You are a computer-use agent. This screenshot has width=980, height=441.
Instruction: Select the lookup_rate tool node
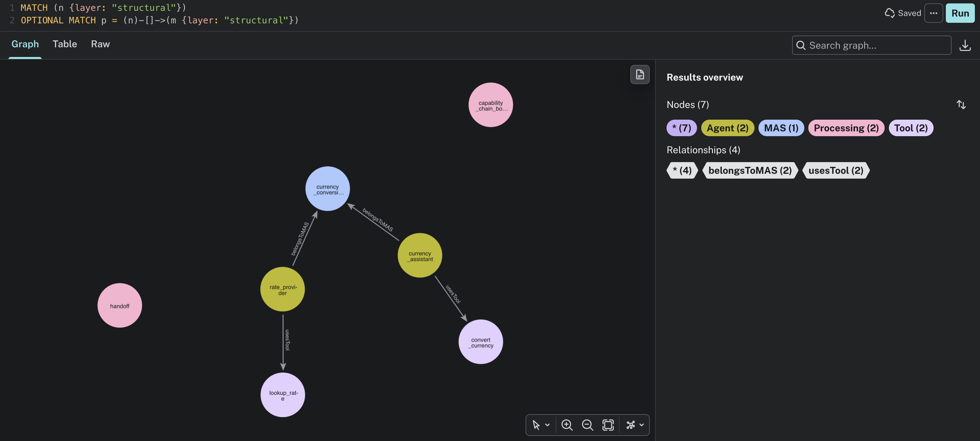pos(283,395)
